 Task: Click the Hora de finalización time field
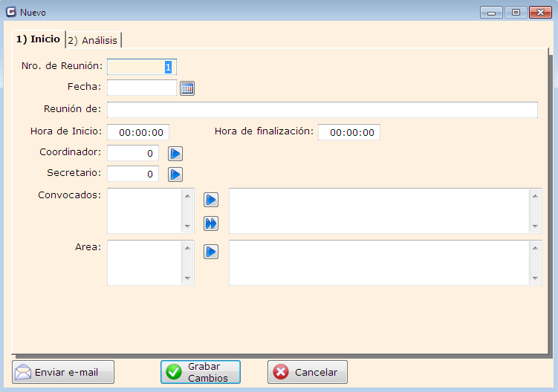(349, 132)
